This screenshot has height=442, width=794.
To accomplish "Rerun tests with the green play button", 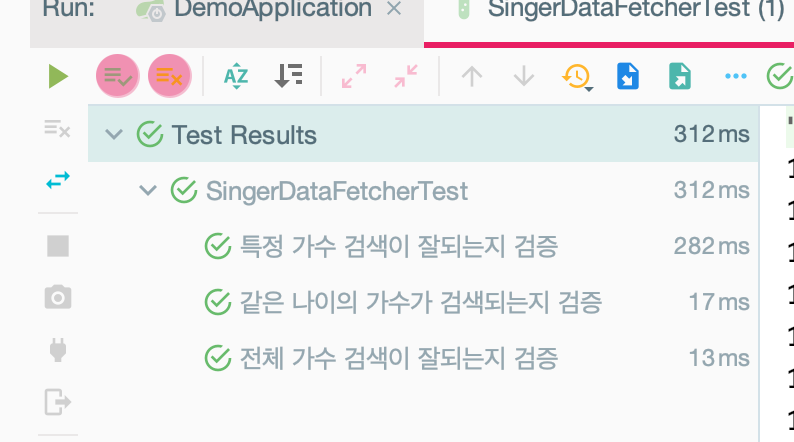I will pos(58,76).
